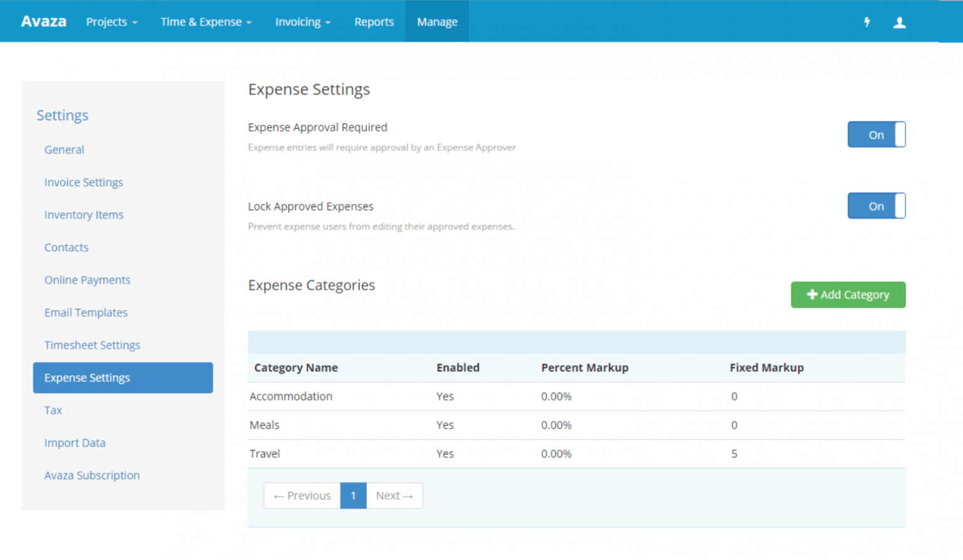
Task: Go to the Avaza Subscription page
Action: pyautogui.click(x=92, y=475)
